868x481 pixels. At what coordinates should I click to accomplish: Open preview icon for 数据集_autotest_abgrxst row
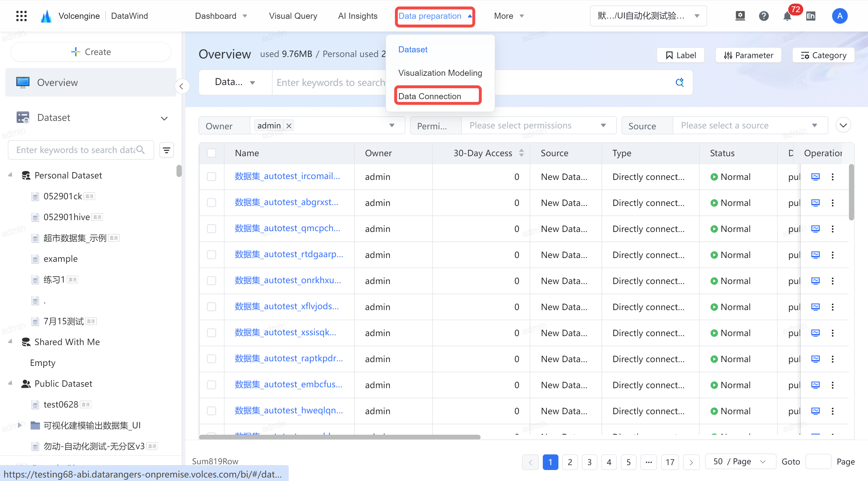[x=815, y=203]
